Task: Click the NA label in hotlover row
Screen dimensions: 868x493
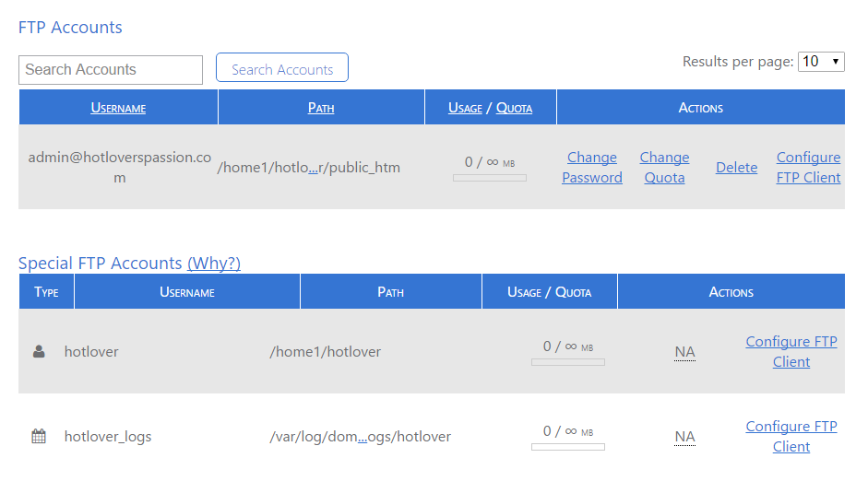Action: [x=684, y=352]
